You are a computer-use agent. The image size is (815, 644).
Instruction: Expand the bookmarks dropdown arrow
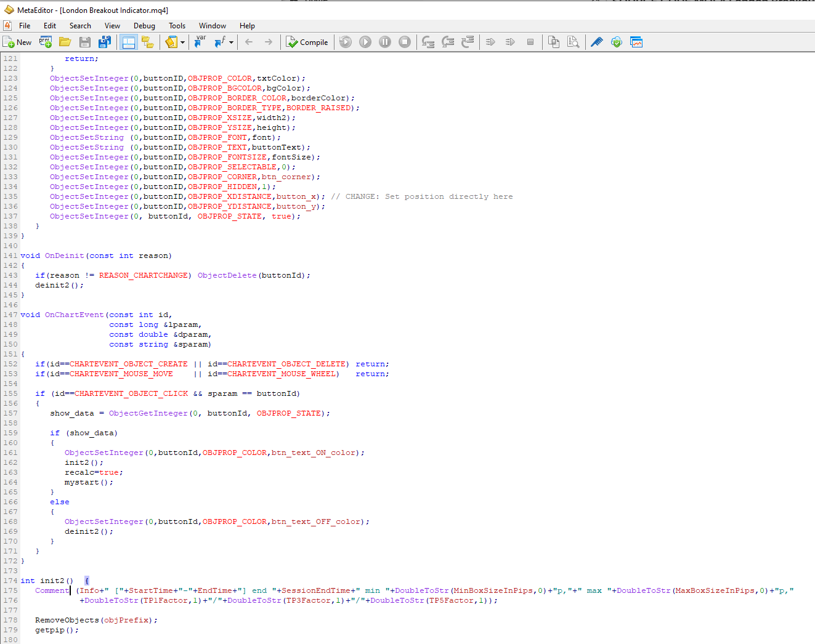[x=183, y=42]
